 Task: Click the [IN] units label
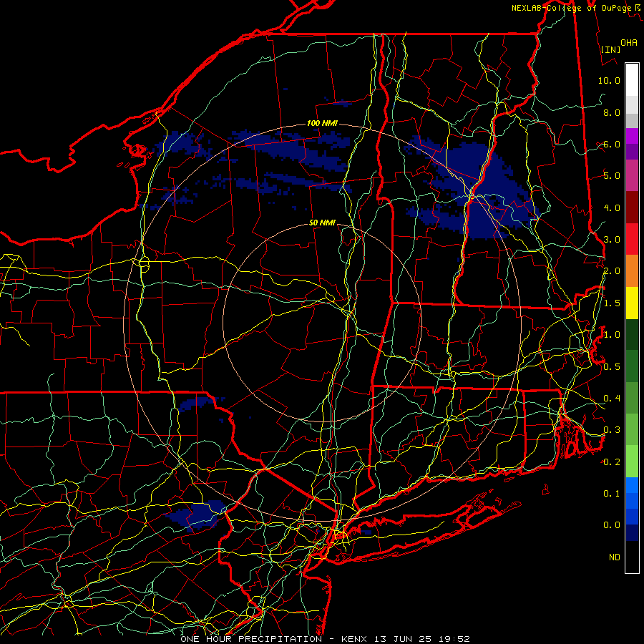611,49
